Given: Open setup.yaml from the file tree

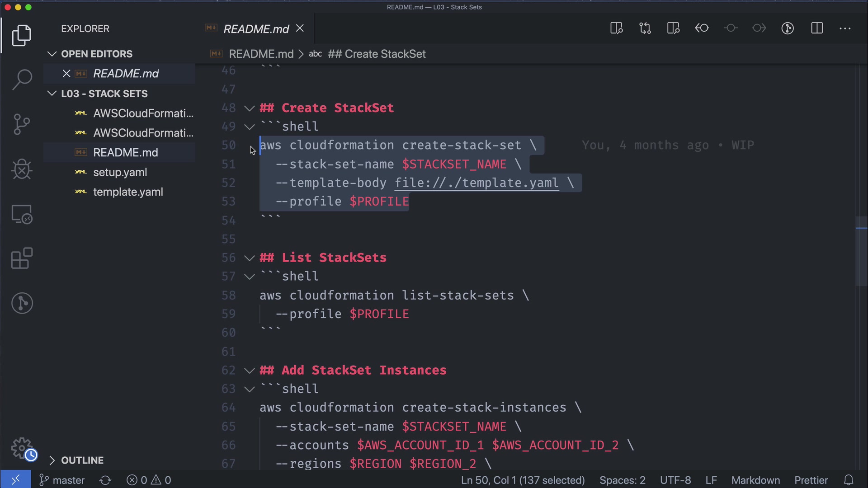Looking at the screenshot, I should point(120,172).
